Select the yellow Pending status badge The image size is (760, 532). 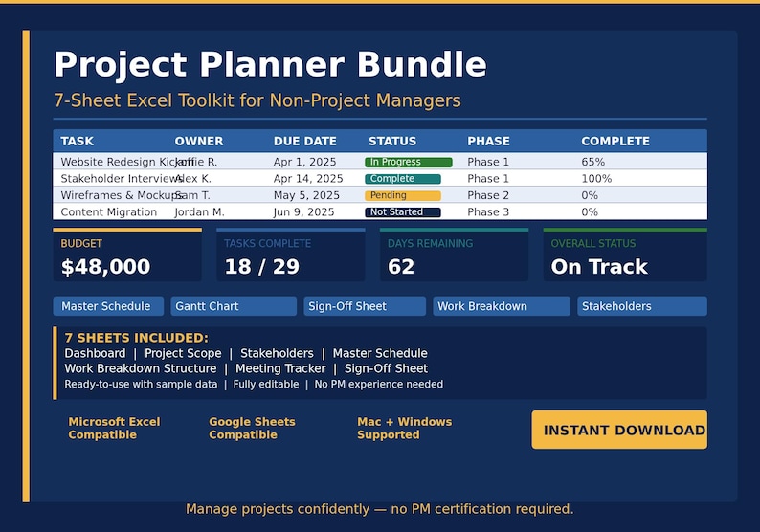coord(403,195)
